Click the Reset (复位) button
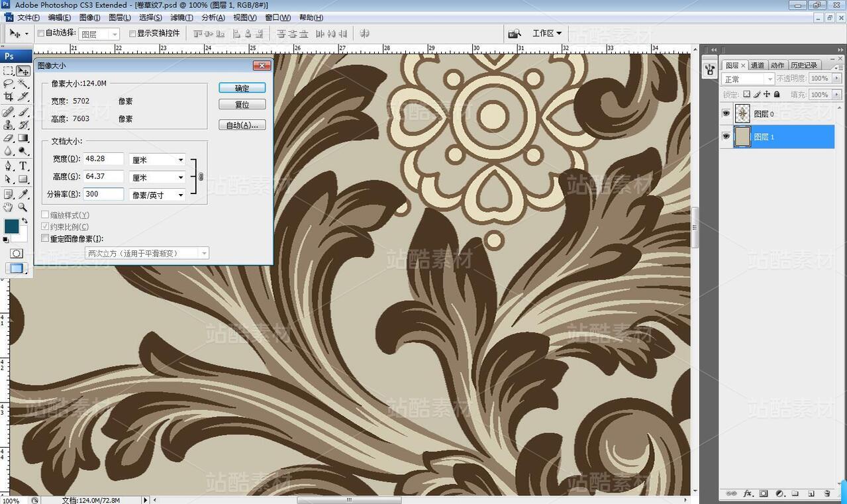 point(242,105)
